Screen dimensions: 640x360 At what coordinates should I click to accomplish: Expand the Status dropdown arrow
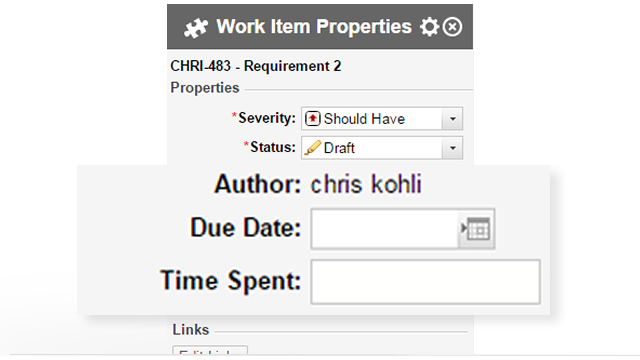click(452, 148)
